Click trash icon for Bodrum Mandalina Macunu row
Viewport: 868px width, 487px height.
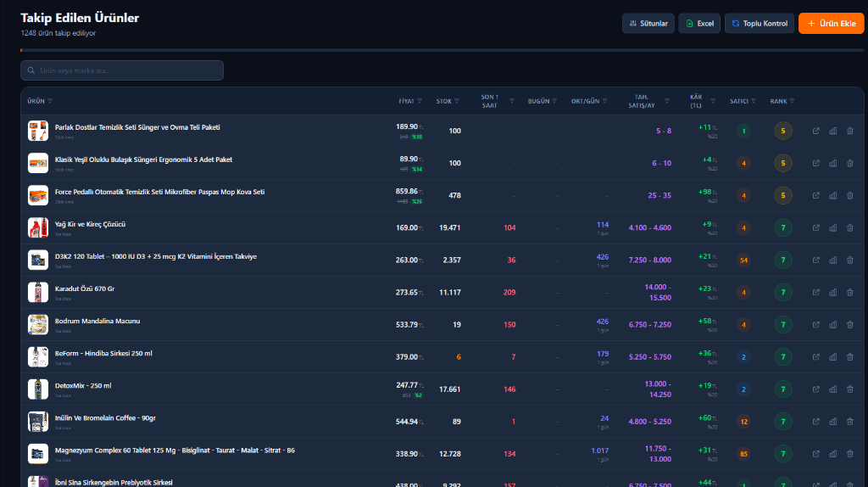click(x=849, y=324)
